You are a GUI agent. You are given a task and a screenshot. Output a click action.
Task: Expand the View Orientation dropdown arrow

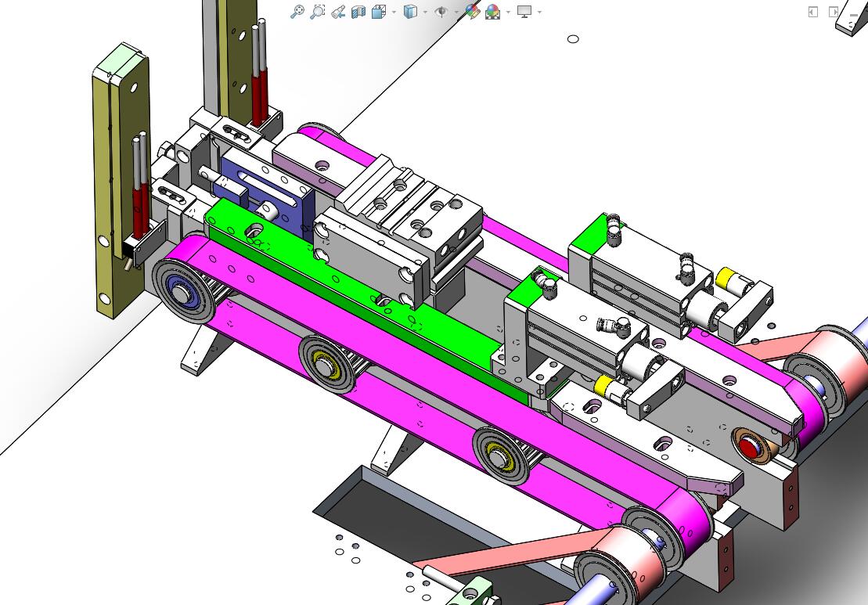tap(394, 13)
